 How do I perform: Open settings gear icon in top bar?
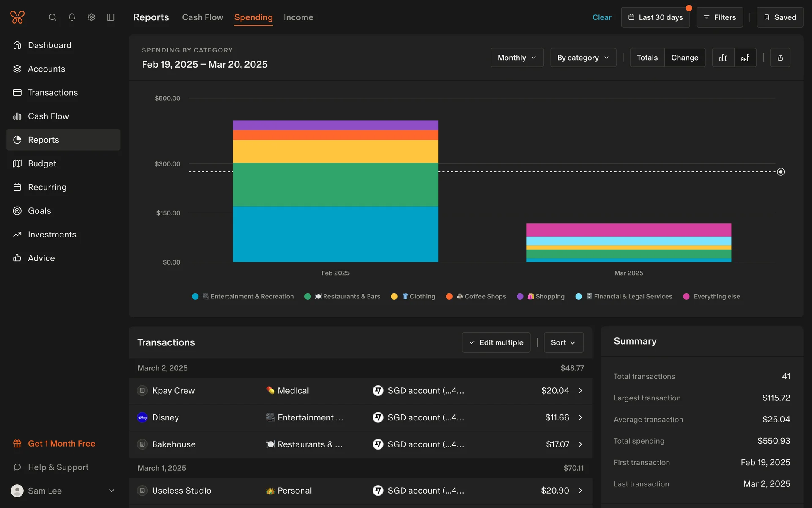(91, 17)
